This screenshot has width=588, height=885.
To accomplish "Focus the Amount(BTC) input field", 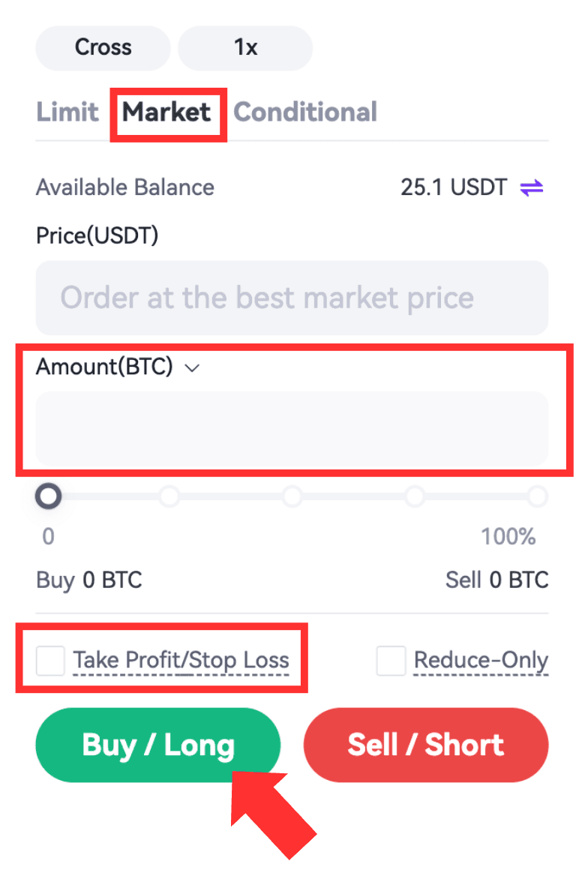I will [x=292, y=428].
